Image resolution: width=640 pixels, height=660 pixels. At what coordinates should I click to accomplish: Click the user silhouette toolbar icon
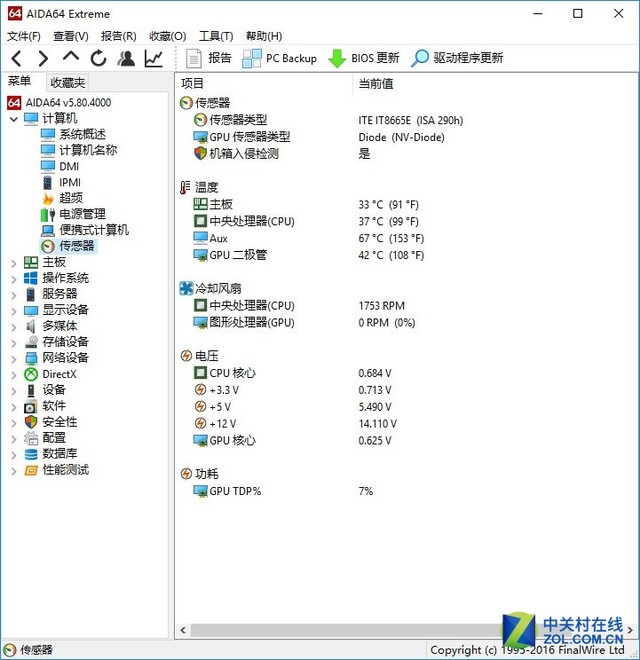click(126, 58)
